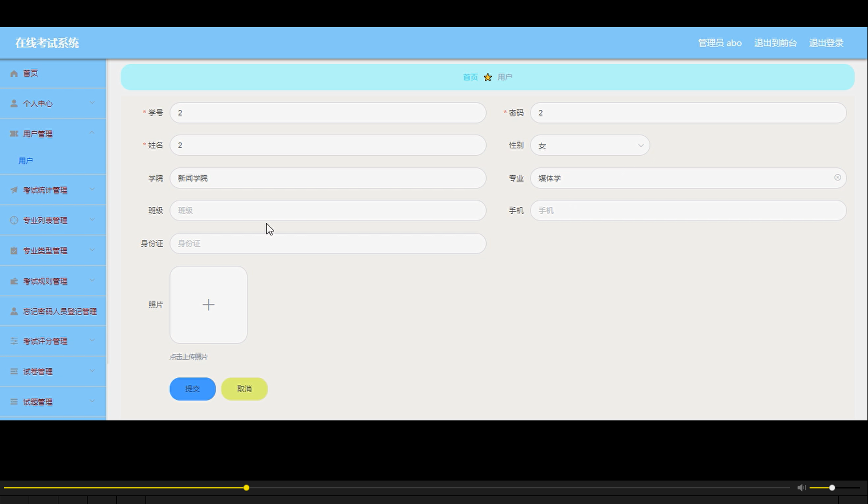Click the list icon beside 试题管理

tap(14, 402)
